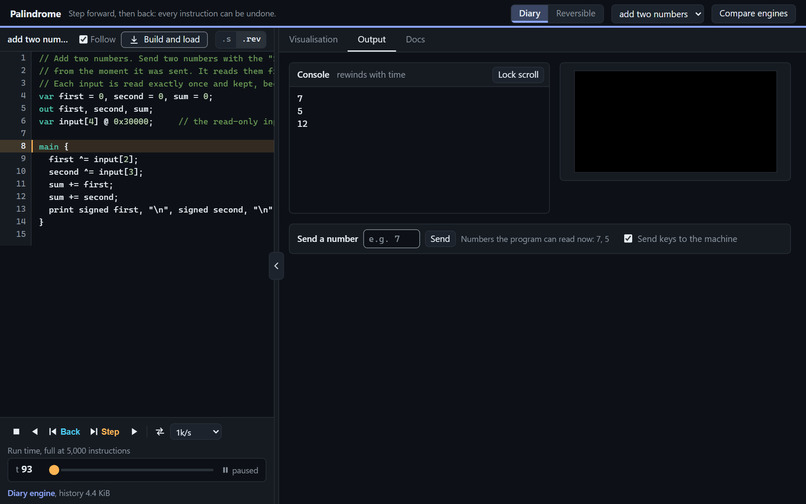Screen dimensions: 806x504
Task: Click the highlighted main { line
Action: 137,146
